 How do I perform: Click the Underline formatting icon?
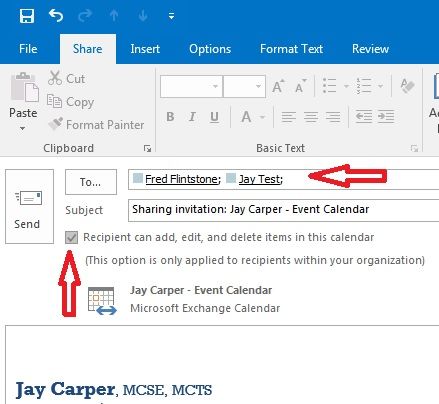(214, 117)
